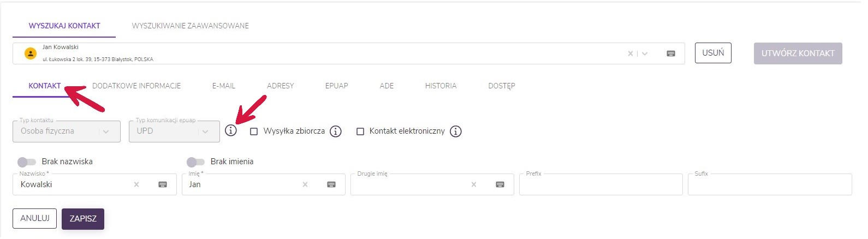868x239 pixels.
Task: Click the Usuń button
Action: (x=713, y=53)
